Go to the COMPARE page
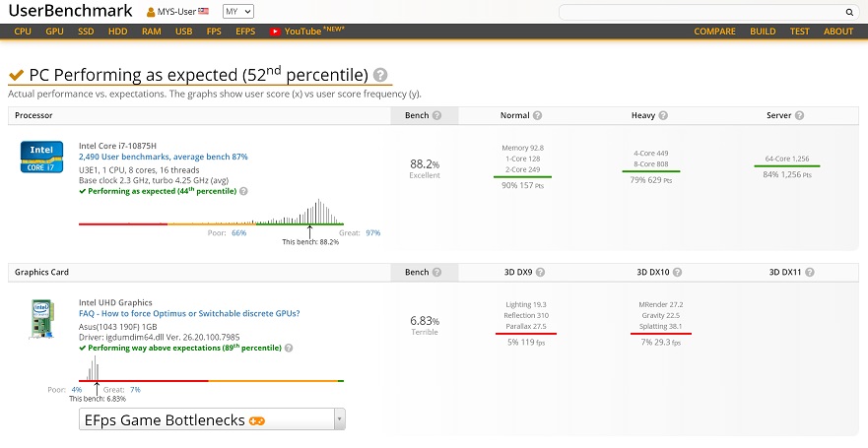Image resolution: width=868 pixels, height=448 pixels. (x=714, y=32)
